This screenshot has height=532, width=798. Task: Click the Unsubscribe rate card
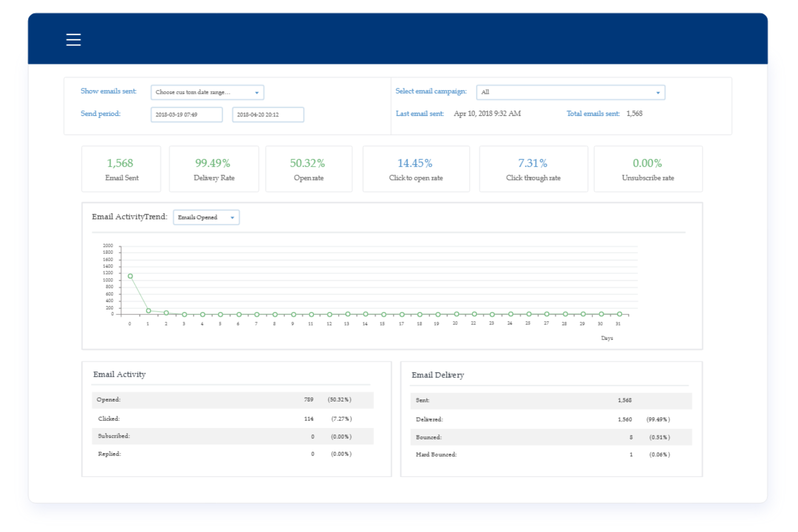(x=648, y=169)
